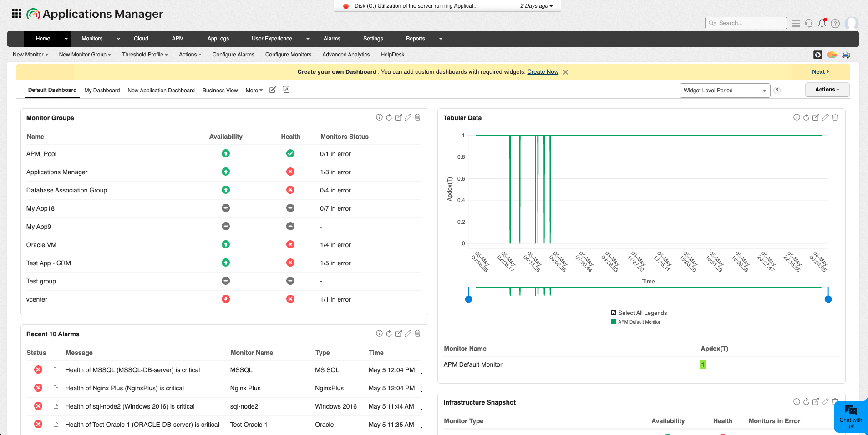Show info for the Recent 10 Alarms widget
Screen dimensions: 868x435
click(x=379, y=334)
